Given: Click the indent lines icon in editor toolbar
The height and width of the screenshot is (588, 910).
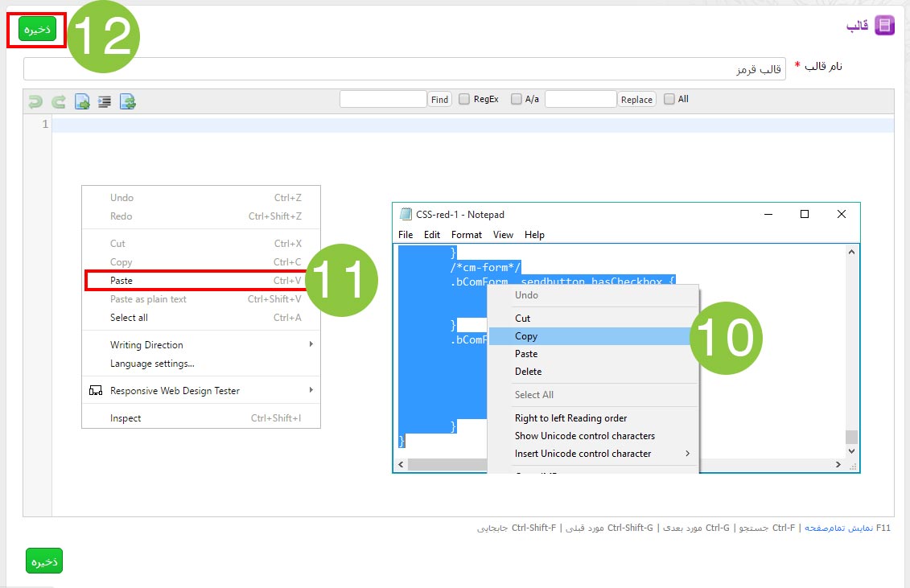Looking at the screenshot, I should [105, 102].
